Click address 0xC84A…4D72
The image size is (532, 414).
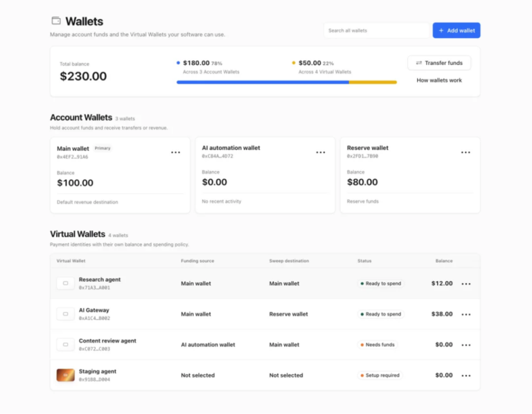coord(218,156)
